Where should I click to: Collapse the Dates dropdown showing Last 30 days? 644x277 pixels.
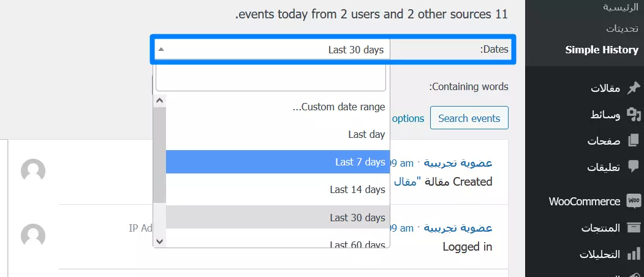click(271, 50)
